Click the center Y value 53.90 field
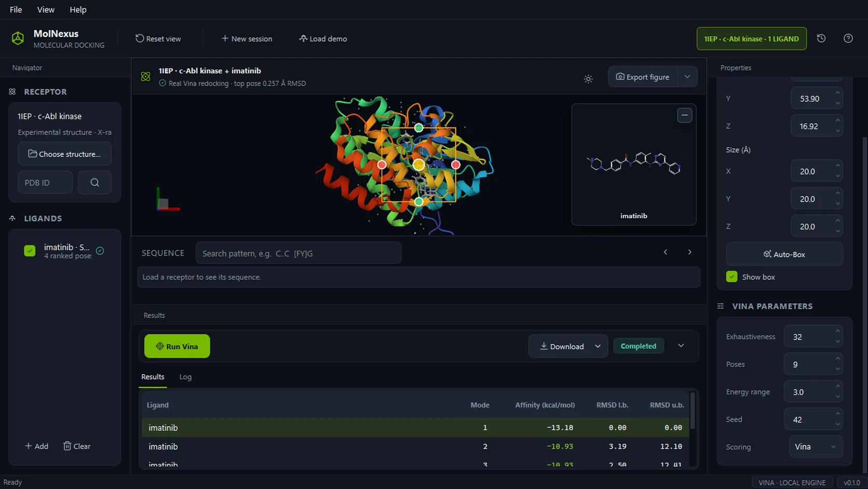This screenshot has width=868, height=489. [x=816, y=98]
